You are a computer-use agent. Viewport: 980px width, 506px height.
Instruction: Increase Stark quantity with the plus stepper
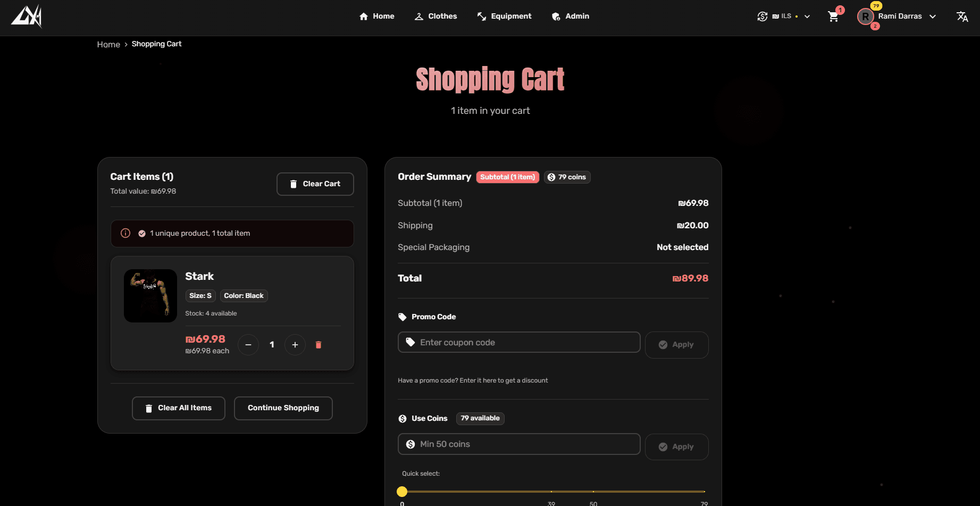pos(295,345)
